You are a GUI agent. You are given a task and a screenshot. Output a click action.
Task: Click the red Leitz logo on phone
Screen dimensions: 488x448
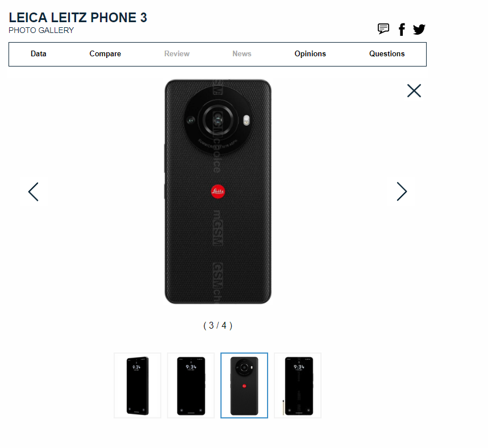tap(218, 191)
